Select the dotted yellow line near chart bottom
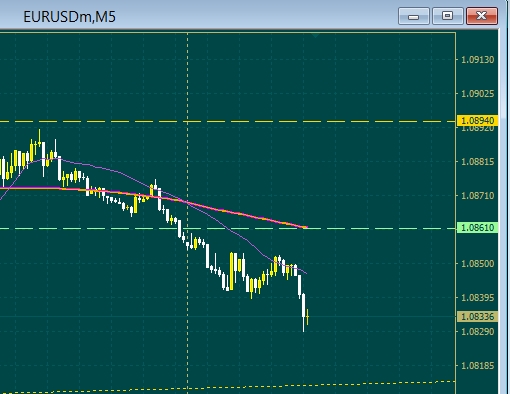This screenshot has height=394, width=510. coord(228,387)
